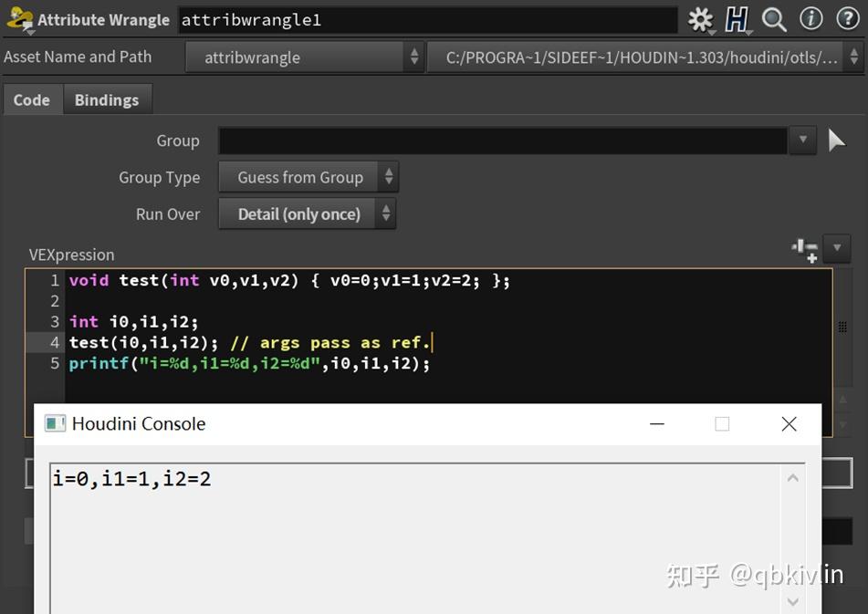Screen dimensions: 868x614
Task: Click the Attribute Wrangle node icon
Action: pyautogui.click(x=19, y=18)
